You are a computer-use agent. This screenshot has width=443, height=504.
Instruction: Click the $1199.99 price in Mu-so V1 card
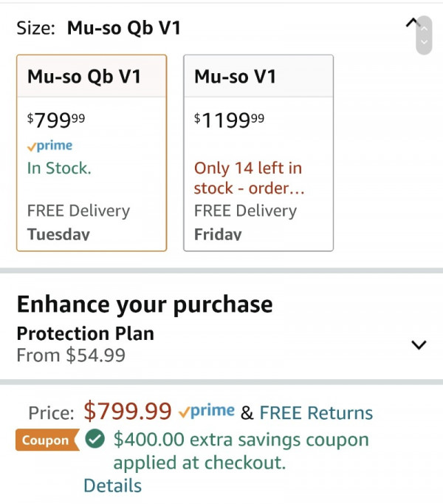pyautogui.click(x=229, y=120)
